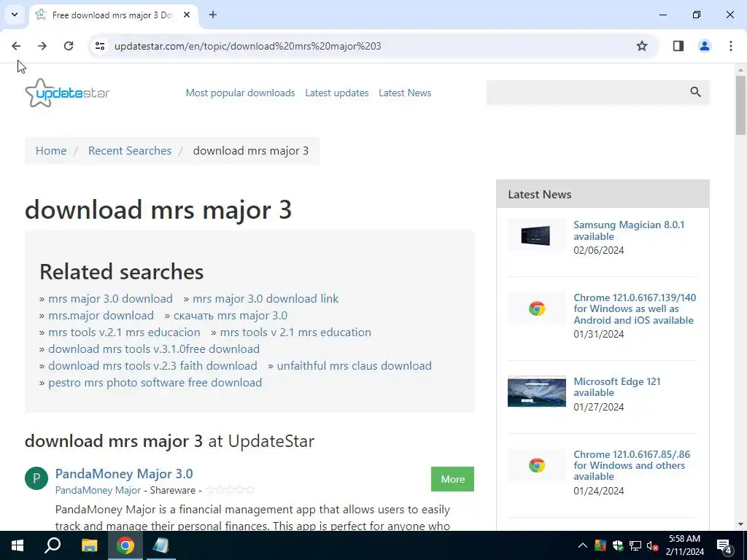Screen dimensions: 747x560
Task: Open Windows taskbar search
Action: click(x=53, y=545)
